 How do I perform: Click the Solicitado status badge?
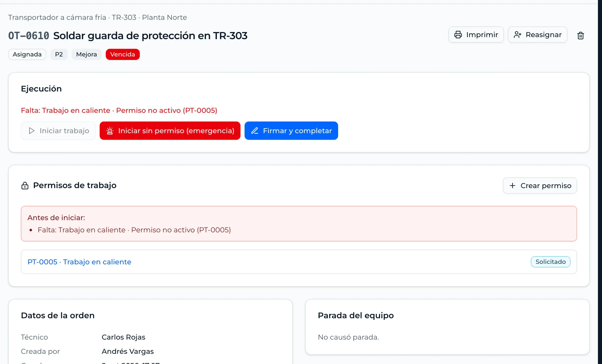[550, 262]
